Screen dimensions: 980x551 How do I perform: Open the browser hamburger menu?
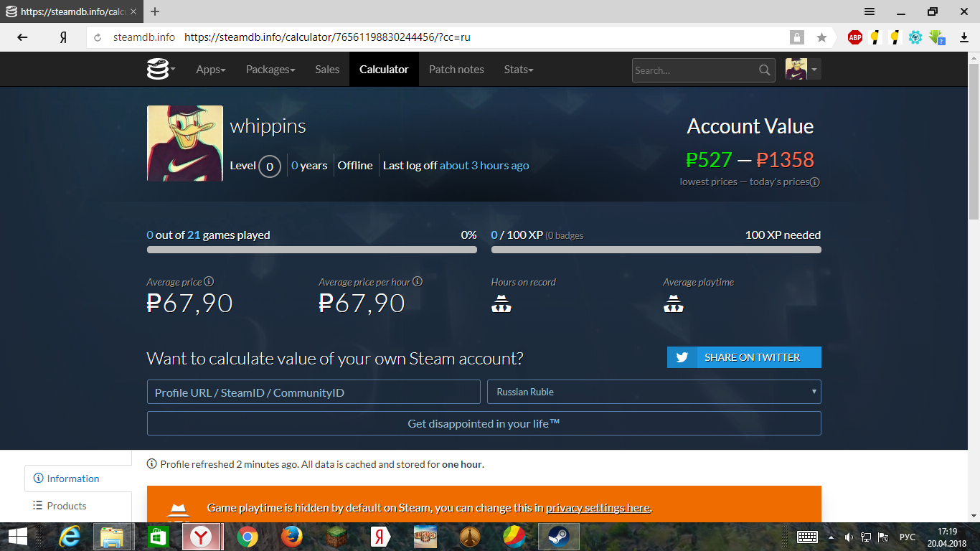point(869,11)
